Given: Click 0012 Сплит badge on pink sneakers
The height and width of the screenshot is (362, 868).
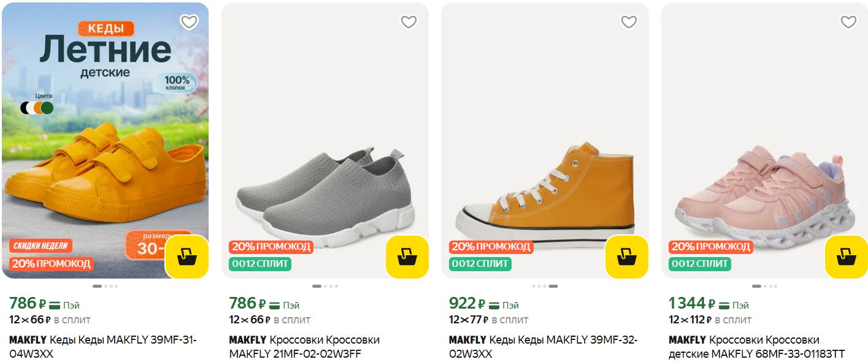Looking at the screenshot, I should 699,264.
